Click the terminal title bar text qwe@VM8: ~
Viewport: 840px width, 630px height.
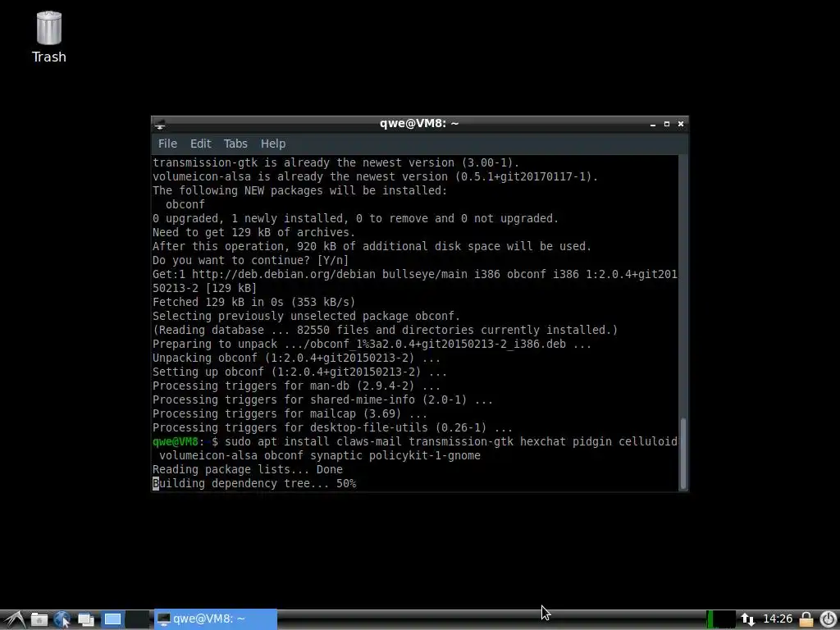point(419,123)
